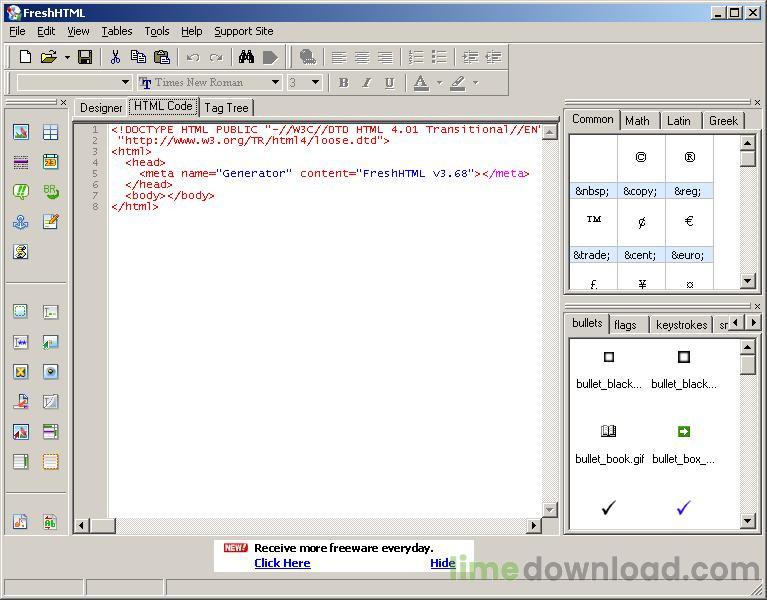The width and height of the screenshot is (767, 600).
Task: Click the left arrow on the bullets tab strip
Action: tap(736, 323)
